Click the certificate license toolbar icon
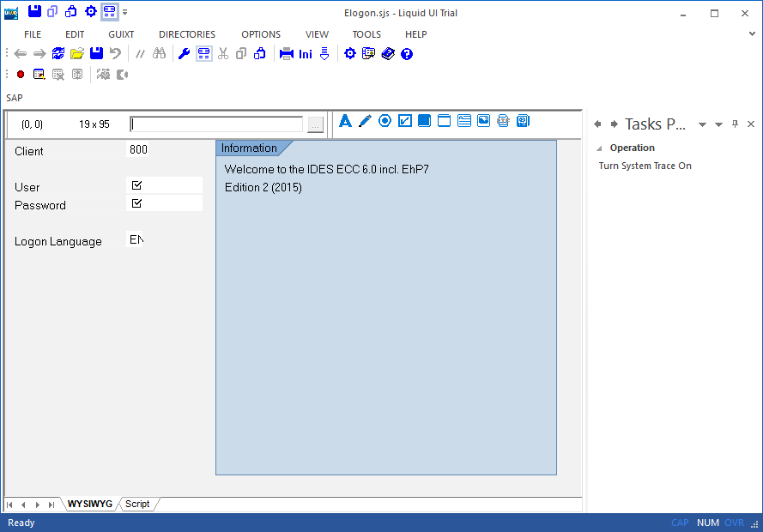Screen dimensions: 763x532 [x=369, y=53]
